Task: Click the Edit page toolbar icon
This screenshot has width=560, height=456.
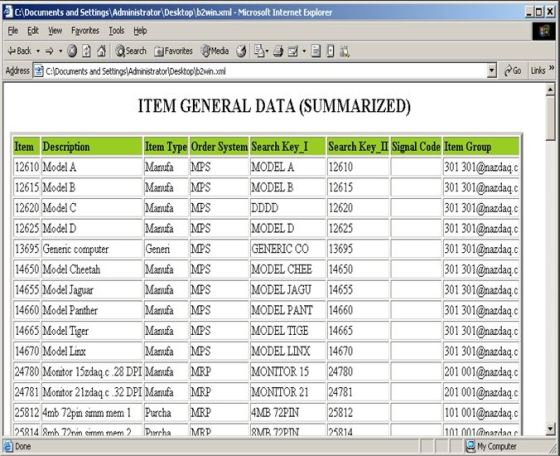Action: click(x=293, y=52)
